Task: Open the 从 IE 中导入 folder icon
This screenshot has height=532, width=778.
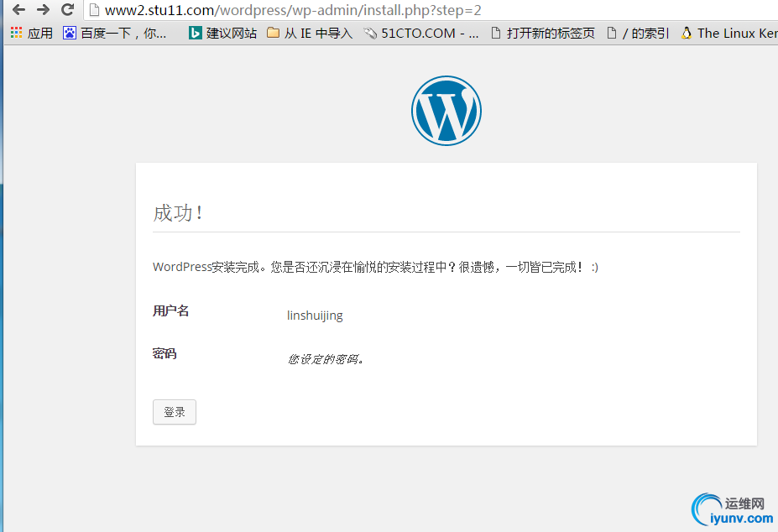Action: 273,33
